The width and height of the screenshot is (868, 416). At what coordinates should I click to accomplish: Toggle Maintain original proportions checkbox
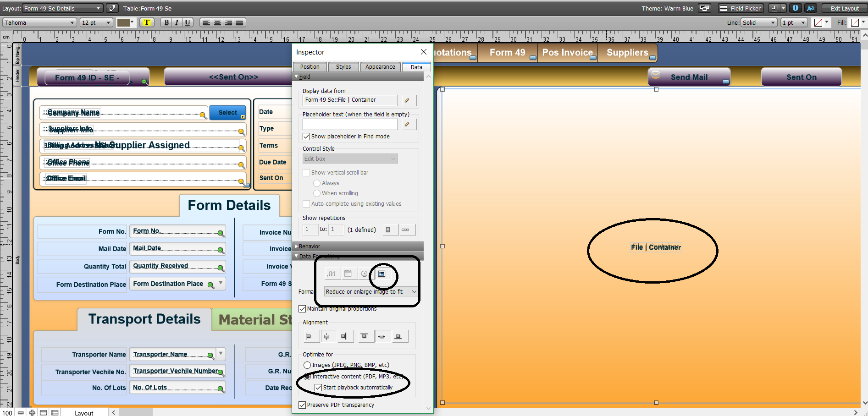(302, 309)
